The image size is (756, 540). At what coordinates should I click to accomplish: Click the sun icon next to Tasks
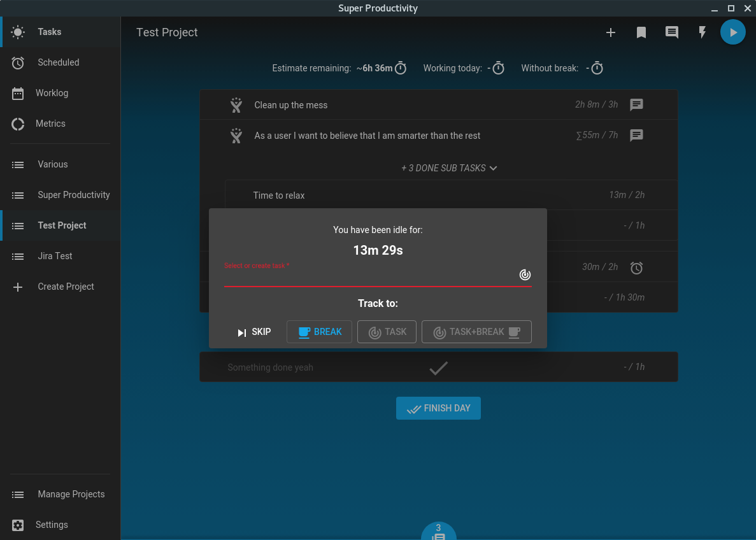[18, 32]
